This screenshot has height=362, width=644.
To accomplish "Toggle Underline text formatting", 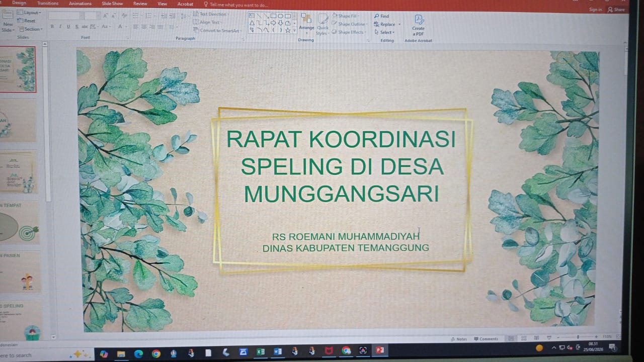I will [68, 27].
